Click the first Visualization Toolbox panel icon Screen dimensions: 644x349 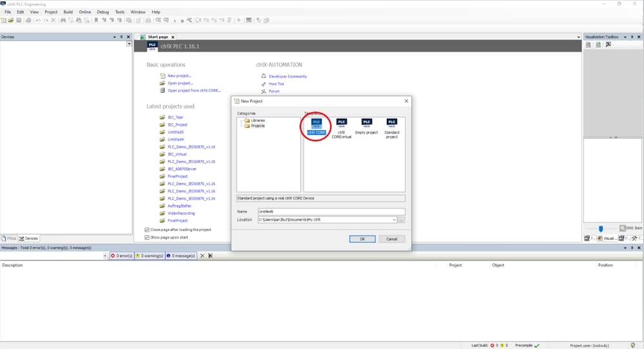(588, 45)
